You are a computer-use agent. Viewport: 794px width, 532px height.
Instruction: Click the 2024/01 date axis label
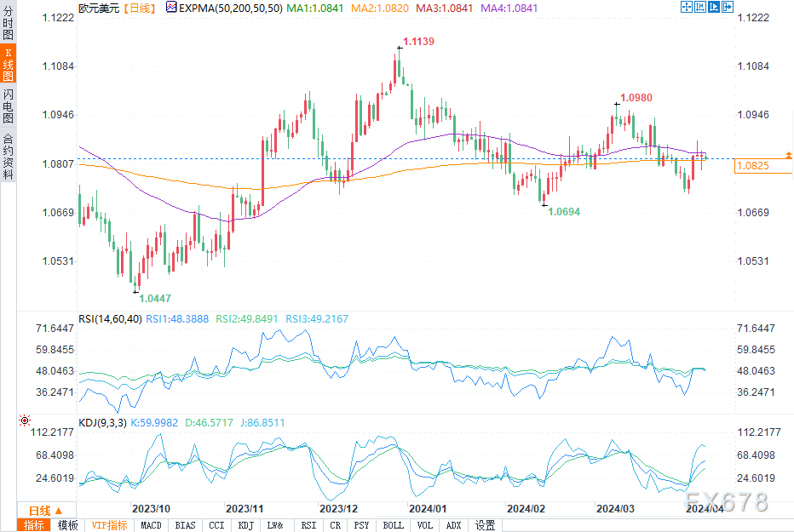click(428, 509)
